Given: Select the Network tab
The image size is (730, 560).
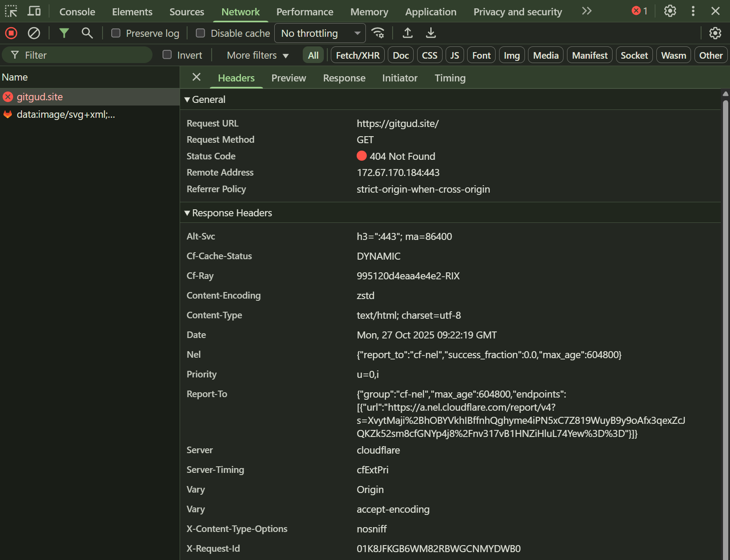Looking at the screenshot, I should pyautogui.click(x=241, y=12).
